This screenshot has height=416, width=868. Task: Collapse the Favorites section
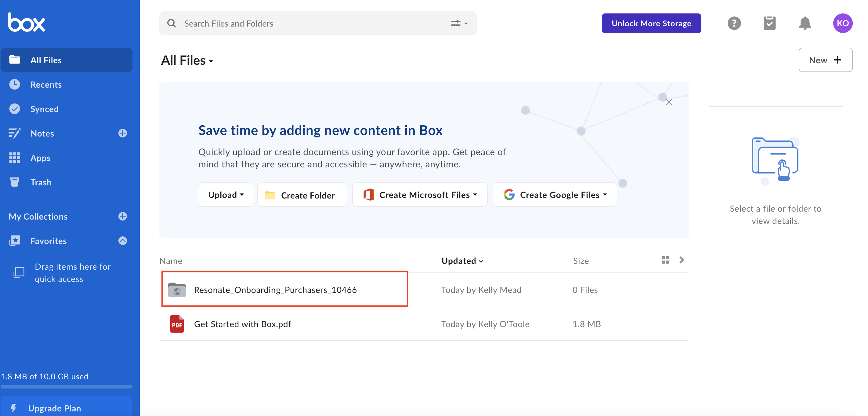tap(123, 241)
